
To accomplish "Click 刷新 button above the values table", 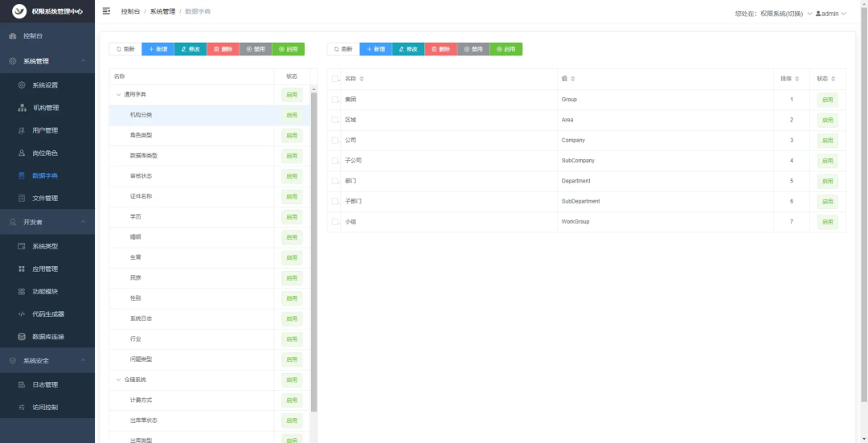I will coord(343,49).
